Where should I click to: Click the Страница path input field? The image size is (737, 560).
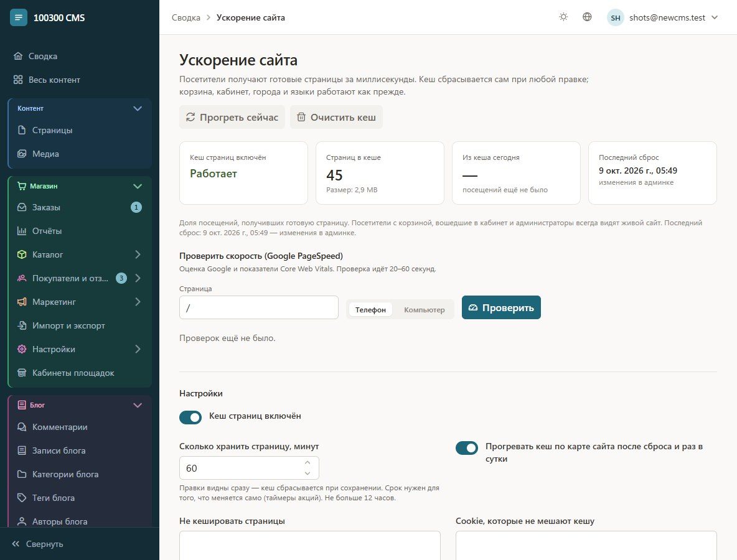click(x=258, y=307)
